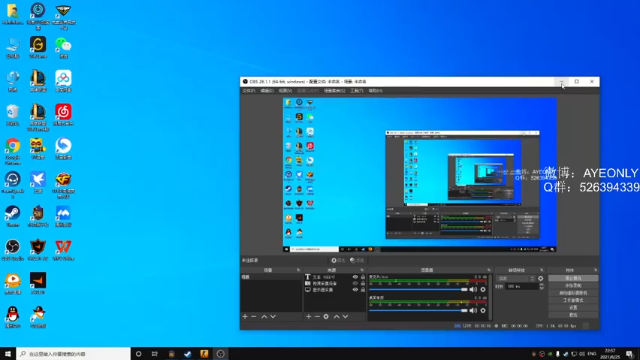Viewport: 640px width, 360px height.
Task: Pop out the Audio Mixer dock
Action: point(489,270)
